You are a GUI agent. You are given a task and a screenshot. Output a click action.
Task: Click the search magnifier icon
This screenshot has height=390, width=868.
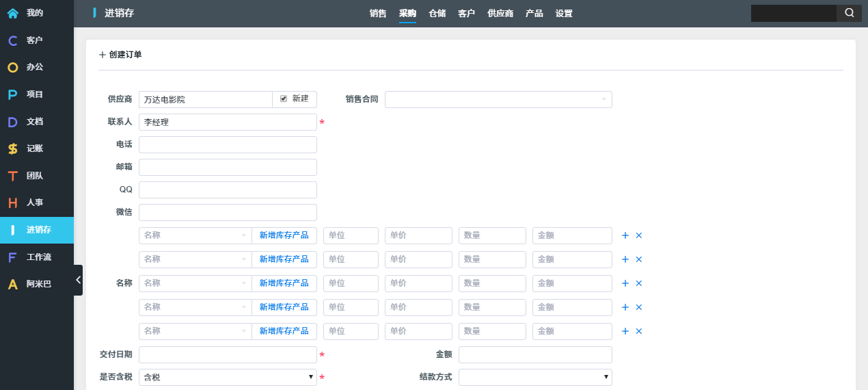(849, 13)
